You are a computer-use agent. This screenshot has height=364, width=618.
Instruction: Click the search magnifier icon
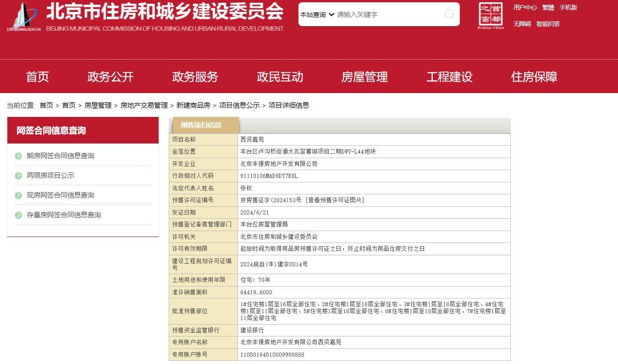pyautogui.click(x=449, y=14)
